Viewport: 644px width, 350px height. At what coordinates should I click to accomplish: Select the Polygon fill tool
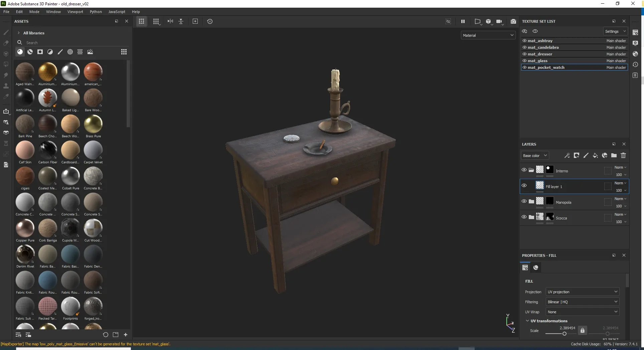tap(6, 64)
